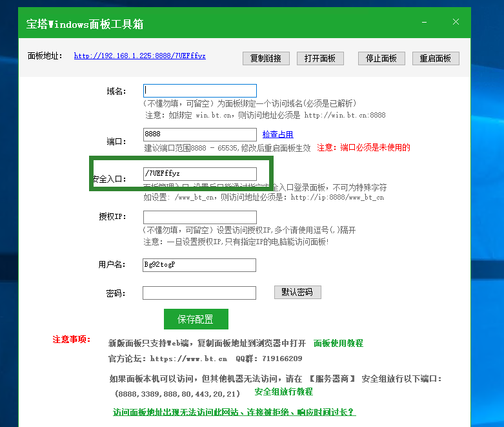Click the 默认密码 button
504x427 pixels.
[297, 292]
